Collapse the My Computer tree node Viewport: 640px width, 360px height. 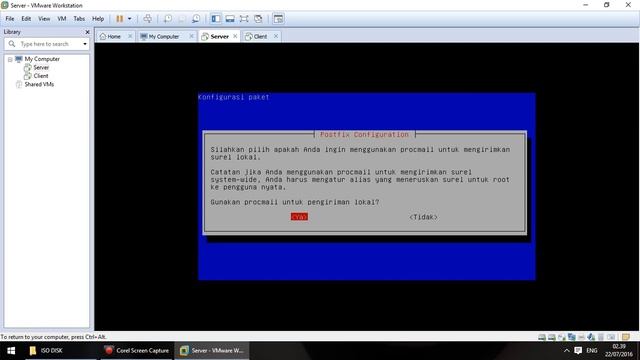point(10,59)
